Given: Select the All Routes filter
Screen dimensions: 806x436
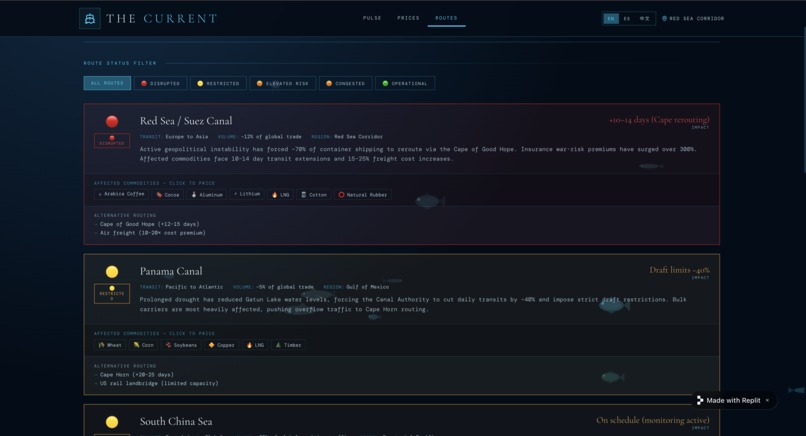Looking at the screenshot, I should (x=107, y=83).
